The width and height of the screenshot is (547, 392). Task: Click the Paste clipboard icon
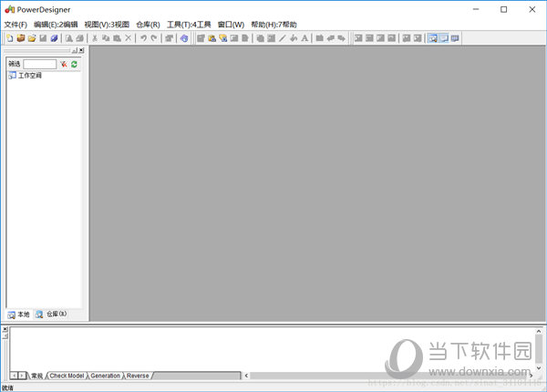[117, 38]
